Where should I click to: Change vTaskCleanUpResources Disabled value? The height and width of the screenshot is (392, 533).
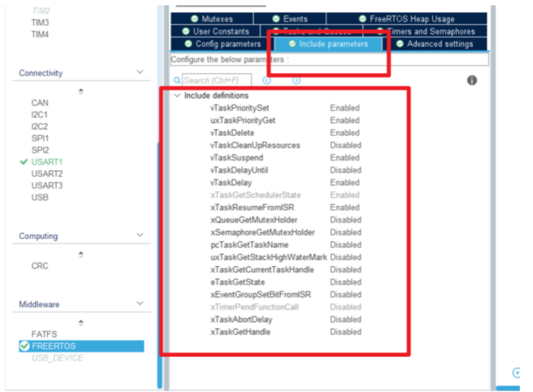click(345, 145)
